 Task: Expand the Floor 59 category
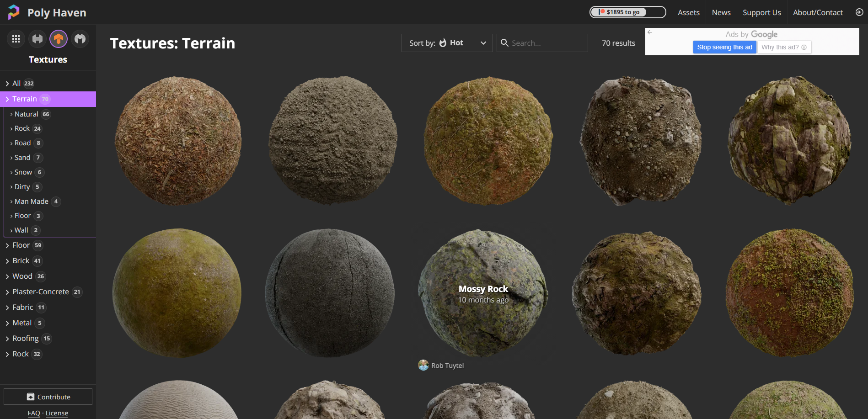tap(48, 245)
